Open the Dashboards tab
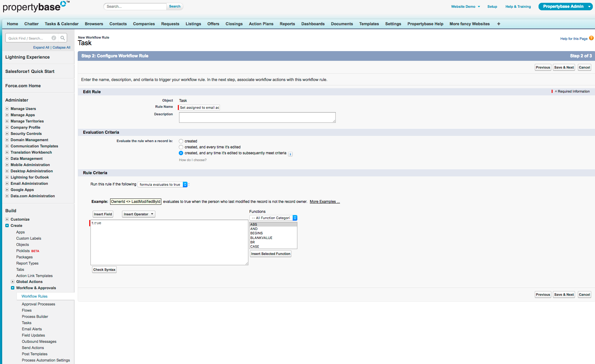Screen dimensions: 595x364 point(313,24)
